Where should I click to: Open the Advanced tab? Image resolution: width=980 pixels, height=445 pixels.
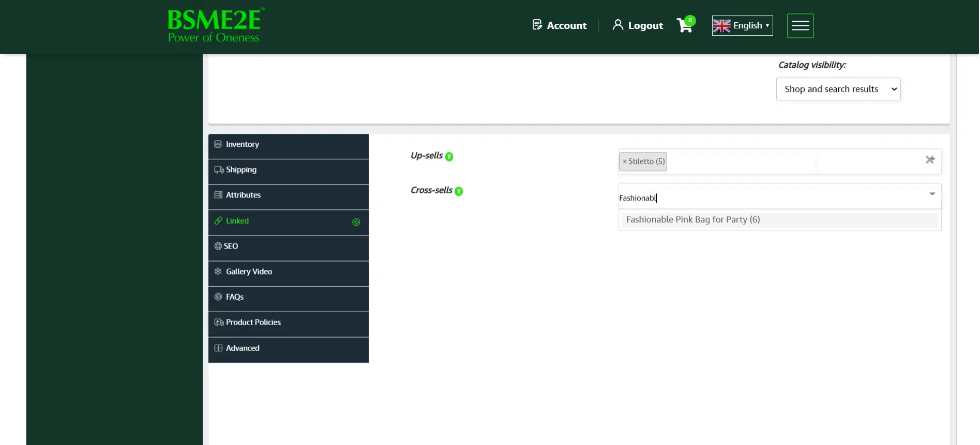click(288, 350)
